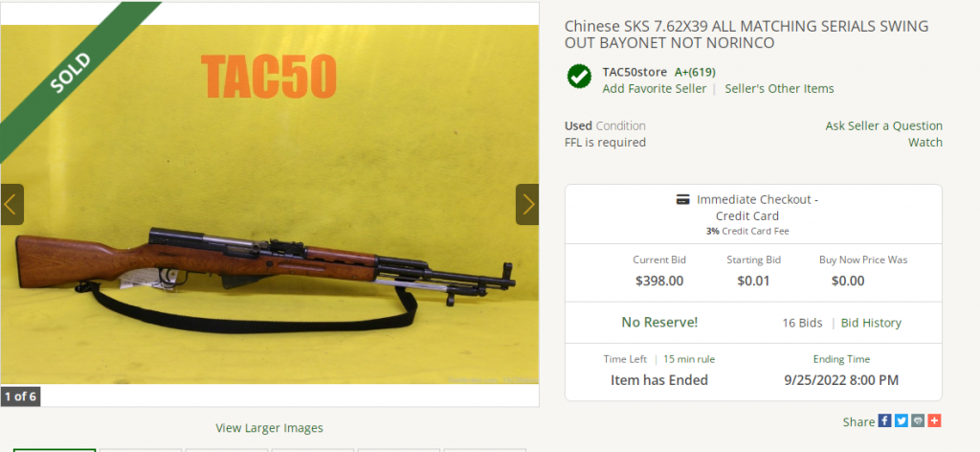This screenshot has width=980, height=452.
Task: Click the Chinese SKS listing title
Action: coord(746,34)
